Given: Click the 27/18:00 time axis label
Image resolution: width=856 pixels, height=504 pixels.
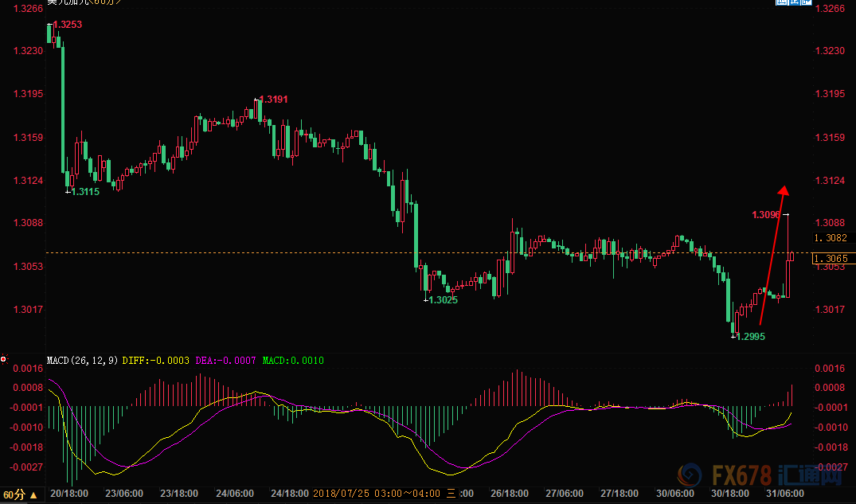Looking at the screenshot, I should point(620,494).
